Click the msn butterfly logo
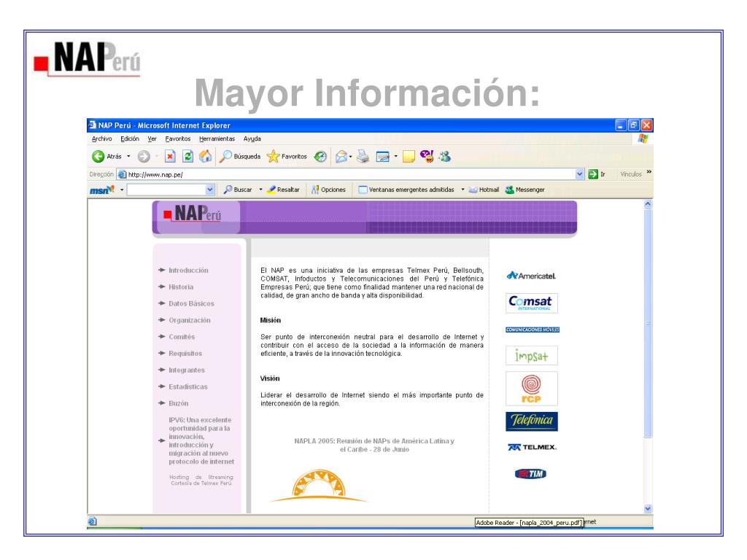The height and width of the screenshot is (560, 747). tap(102, 190)
